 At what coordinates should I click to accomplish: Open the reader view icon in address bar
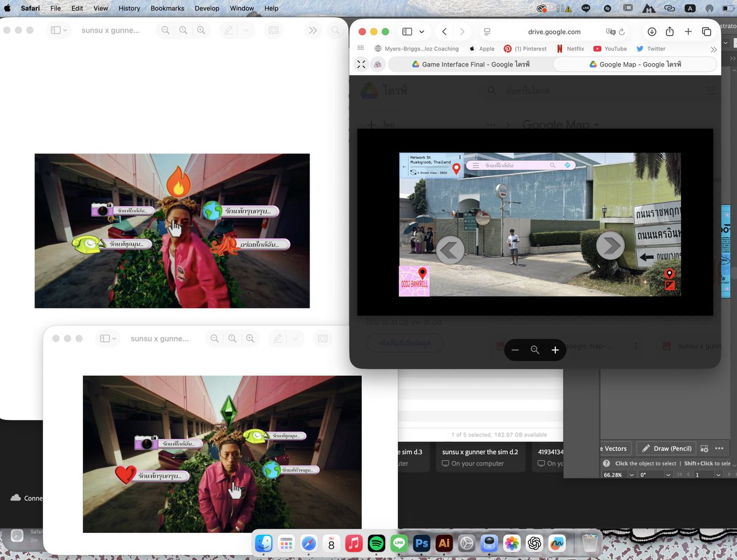(x=486, y=32)
